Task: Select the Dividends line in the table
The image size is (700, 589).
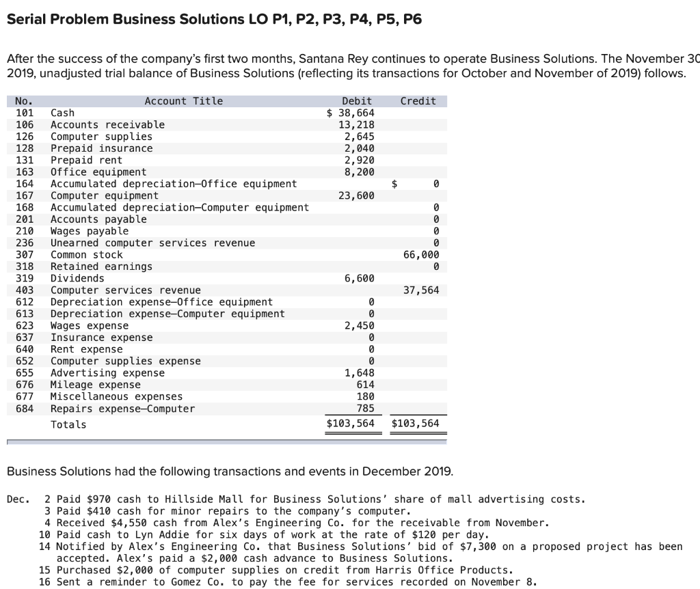Action: (x=72, y=278)
